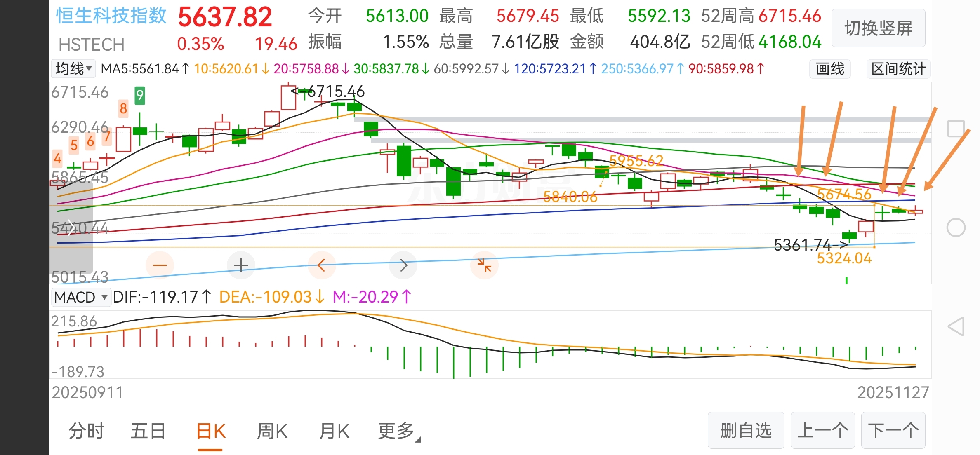This screenshot has height=455, width=980.
Task: Switch to the 周K tab
Action: tap(272, 431)
